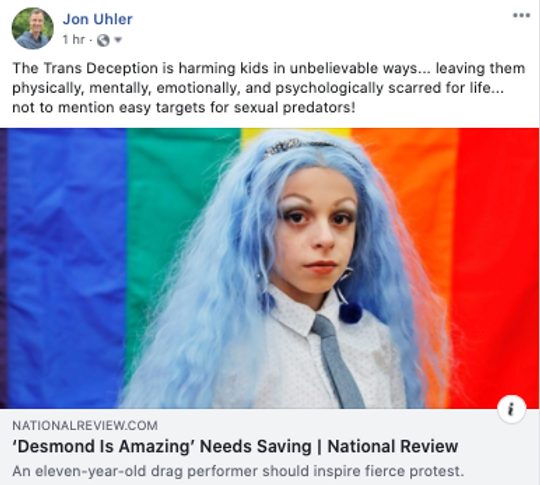Click the globe public privacy icon

point(103,40)
